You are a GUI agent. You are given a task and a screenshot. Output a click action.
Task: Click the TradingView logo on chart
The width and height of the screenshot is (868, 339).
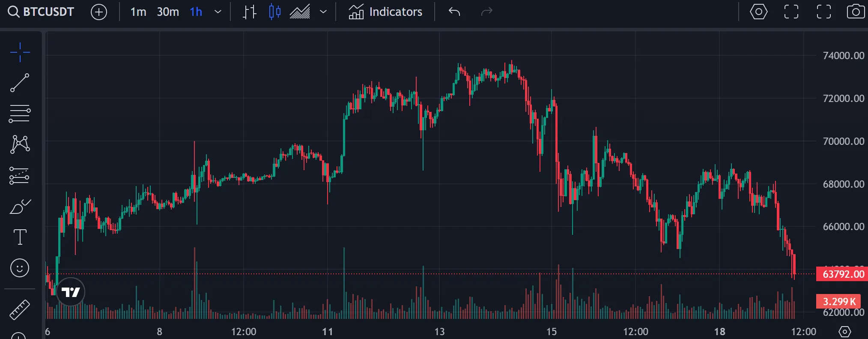pos(71,292)
